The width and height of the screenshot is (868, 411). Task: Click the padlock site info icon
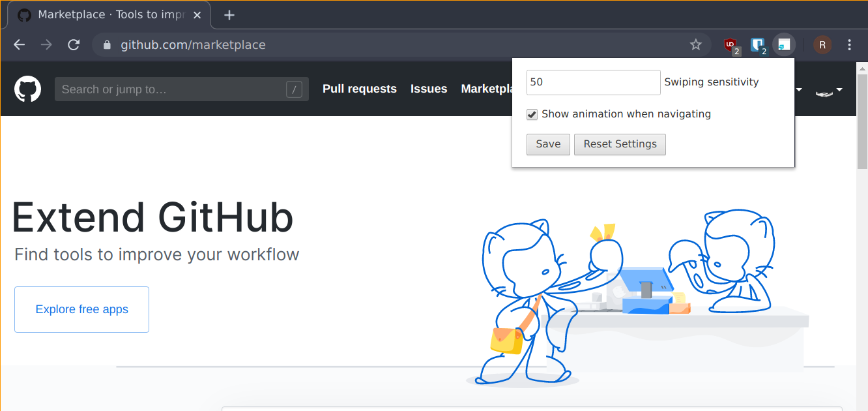pos(108,45)
